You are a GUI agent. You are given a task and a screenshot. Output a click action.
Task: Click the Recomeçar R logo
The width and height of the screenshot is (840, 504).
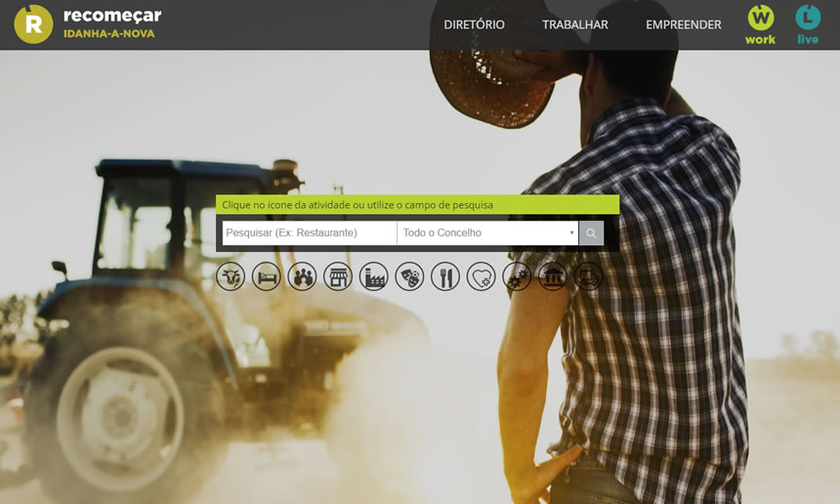[33, 24]
